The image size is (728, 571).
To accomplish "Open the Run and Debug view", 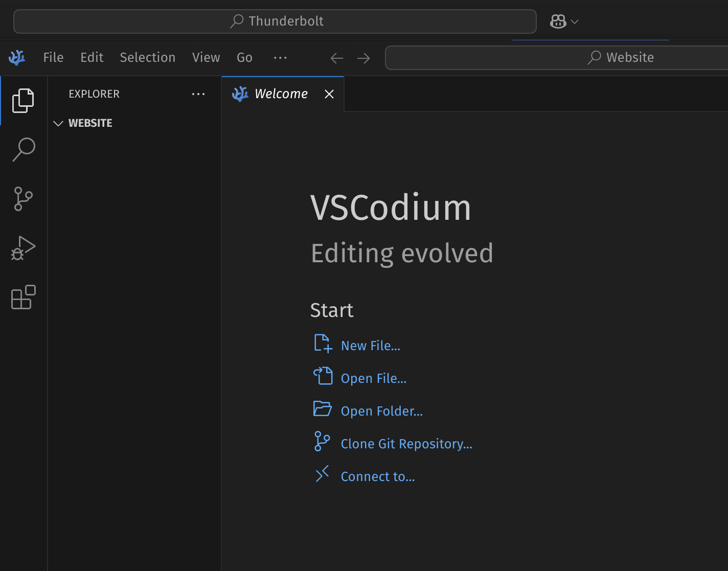I will [23, 248].
